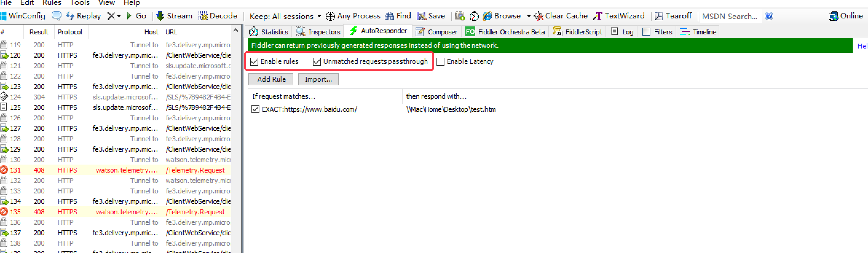Open the Help menu
This screenshot has height=253, width=868.
(132, 3)
